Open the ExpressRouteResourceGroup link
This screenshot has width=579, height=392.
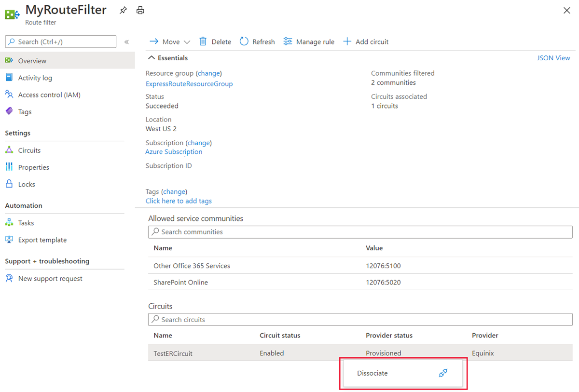(x=189, y=84)
